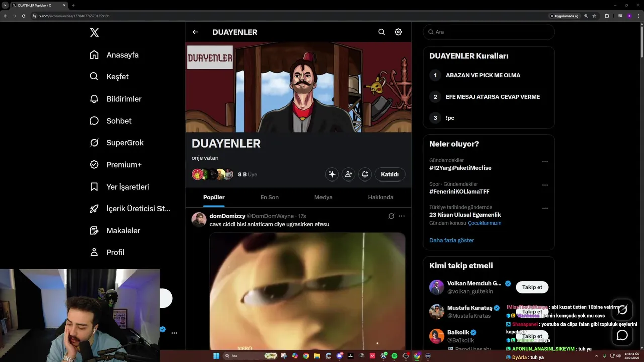
Task: Click the Uygulamada aç button in address bar
Action: 564,16
